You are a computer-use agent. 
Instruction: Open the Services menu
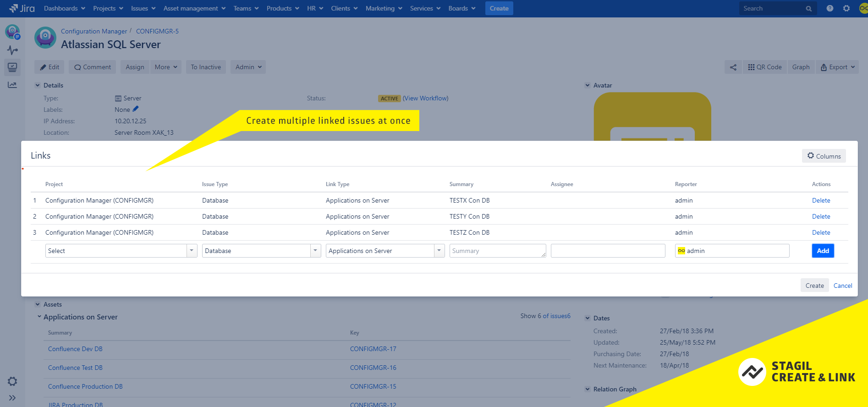pos(425,8)
